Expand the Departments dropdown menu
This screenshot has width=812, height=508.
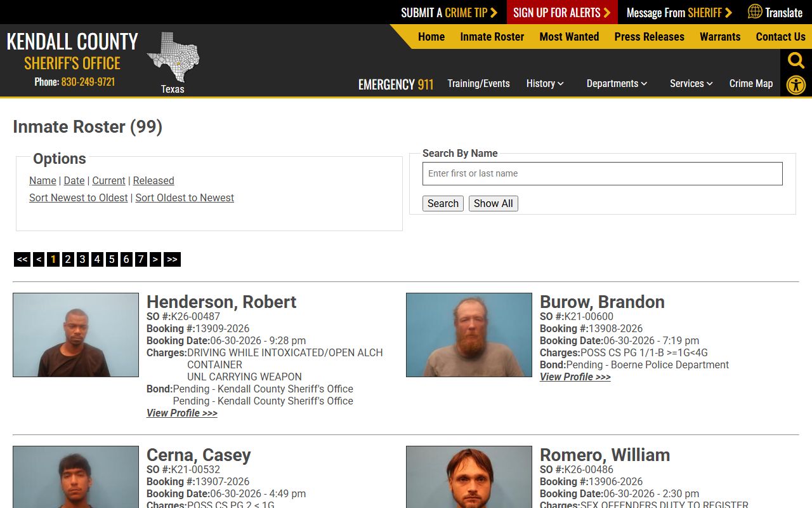click(x=617, y=84)
